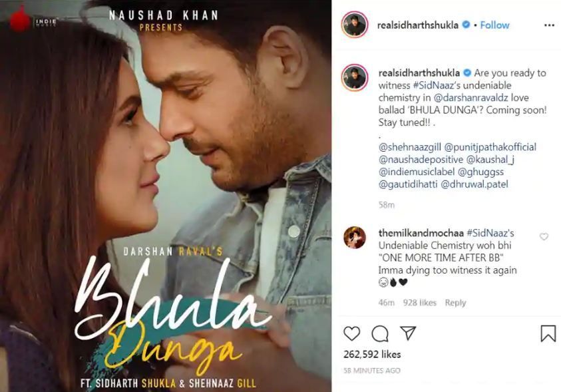Screen dimensions: 561x392
Task: Open the Bhula Dunga poster image
Action: [x=166, y=196]
